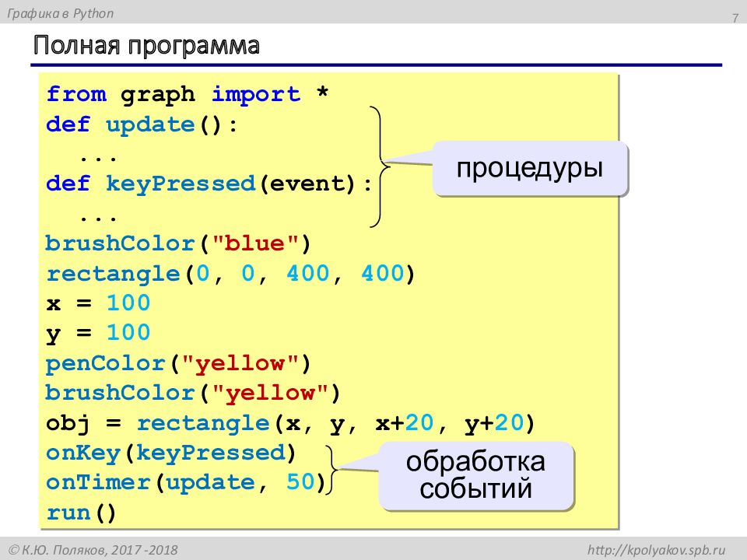
Task: Click the line penColor("yellow")
Action: click(178, 364)
